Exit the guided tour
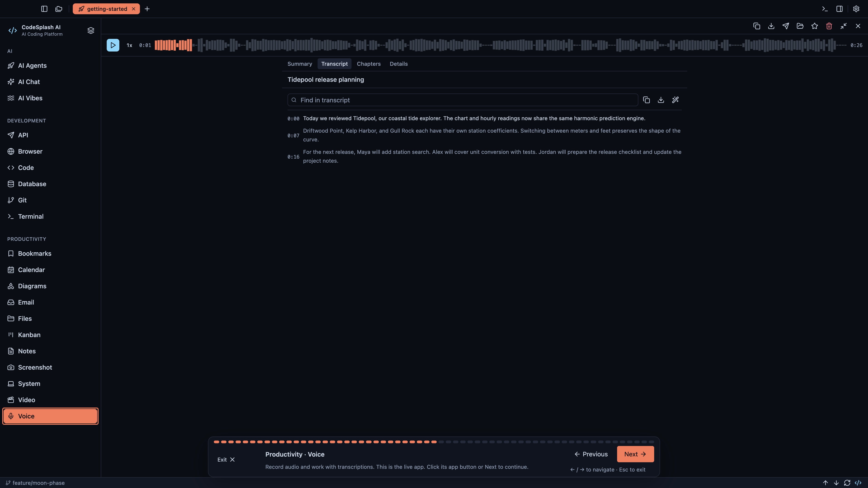 click(x=226, y=459)
